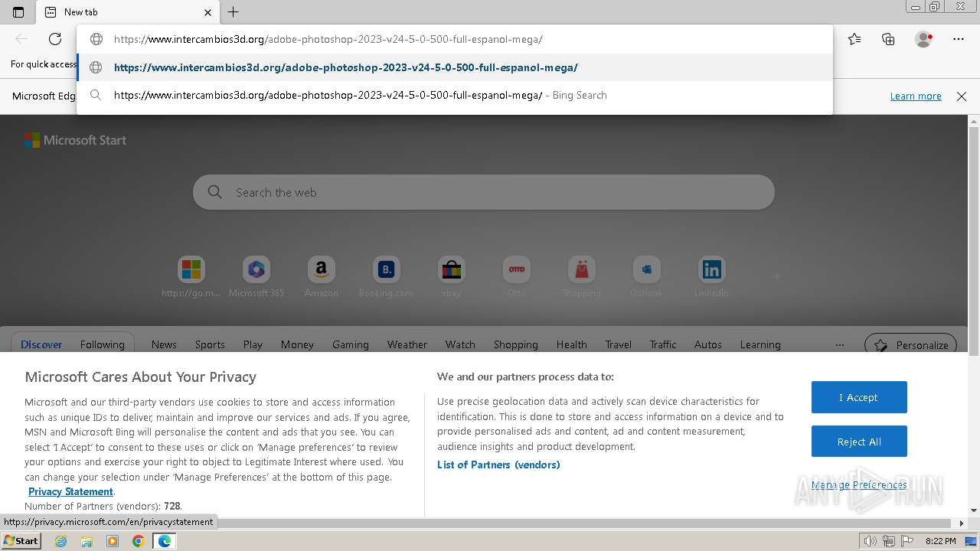Click the horizontal scrollbar right arrow
Viewport: 980px width, 551px height.
tap(962, 523)
